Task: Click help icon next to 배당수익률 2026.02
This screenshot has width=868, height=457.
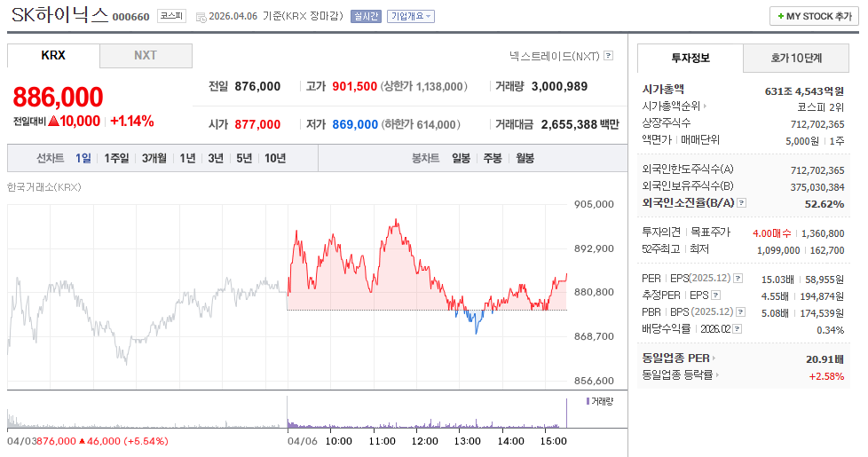Action: click(738, 328)
